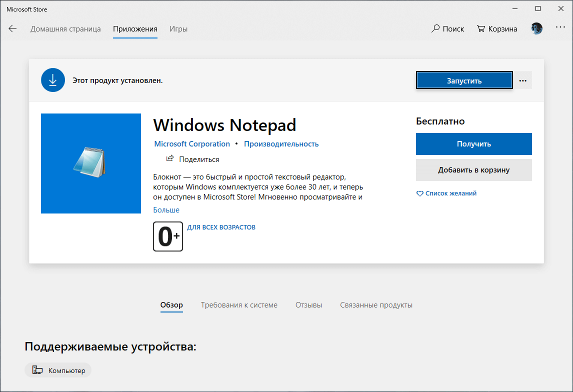Open the Отзывы tab
The width and height of the screenshot is (573, 392).
coord(308,304)
